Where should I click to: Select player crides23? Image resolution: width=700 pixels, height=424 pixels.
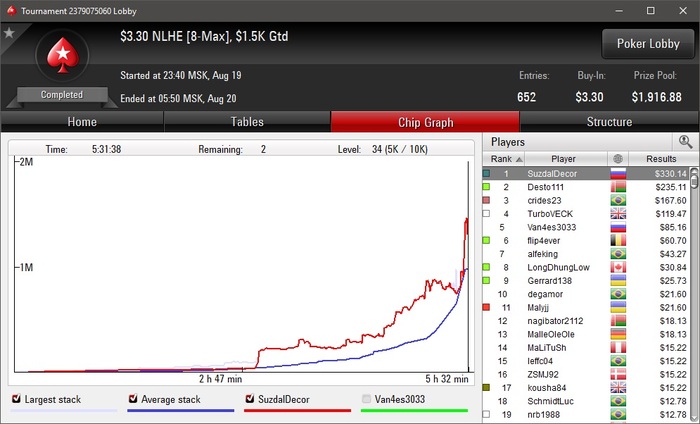(x=544, y=200)
